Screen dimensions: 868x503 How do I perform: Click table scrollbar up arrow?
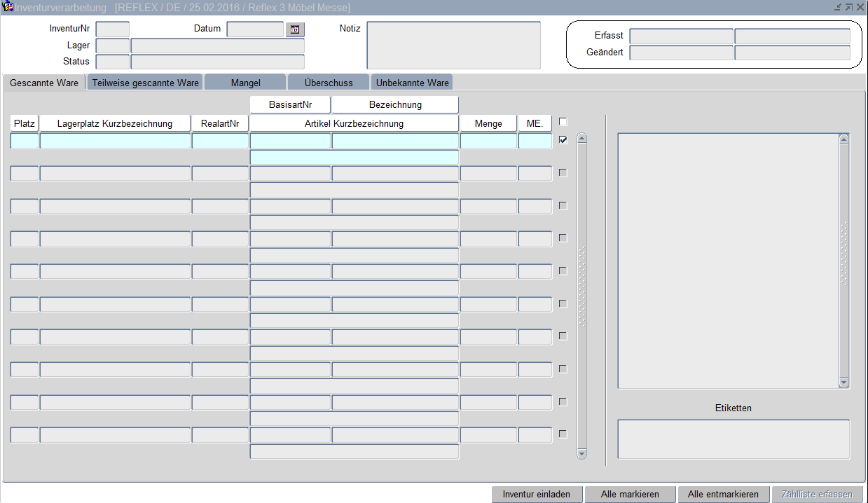point(581,139)
